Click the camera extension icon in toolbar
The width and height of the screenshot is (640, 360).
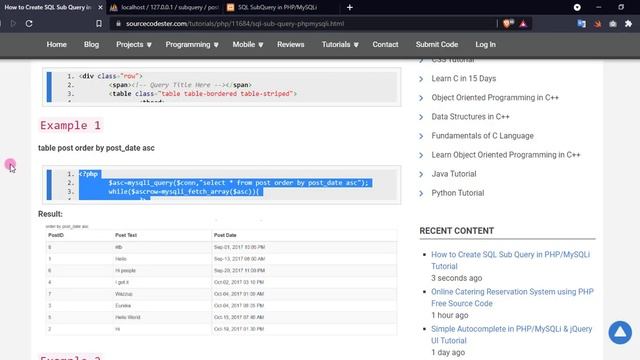613,24
